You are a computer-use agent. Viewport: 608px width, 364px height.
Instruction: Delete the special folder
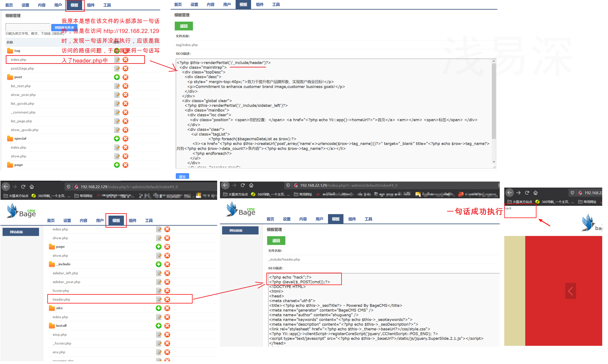point(125,139)
